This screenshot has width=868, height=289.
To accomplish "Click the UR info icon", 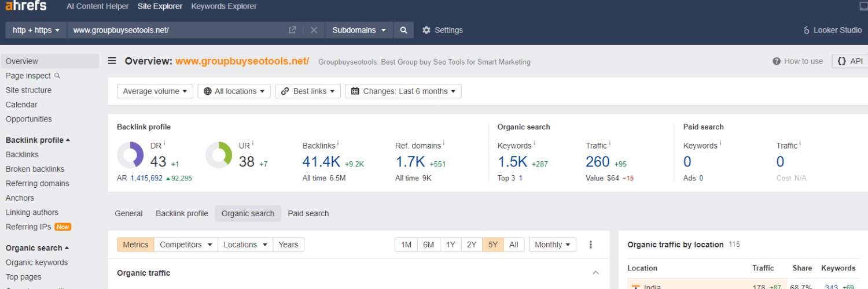I will (253, 143).
